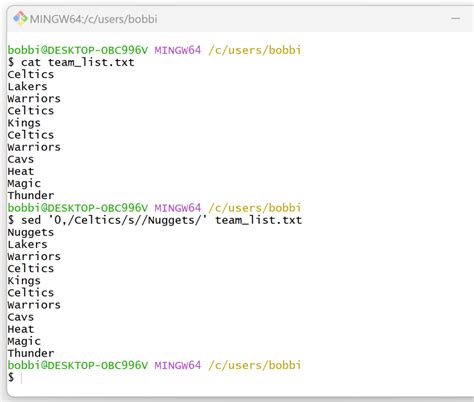
Task: Minimize the MINGW64 terminal window
Action: (456, 19)
